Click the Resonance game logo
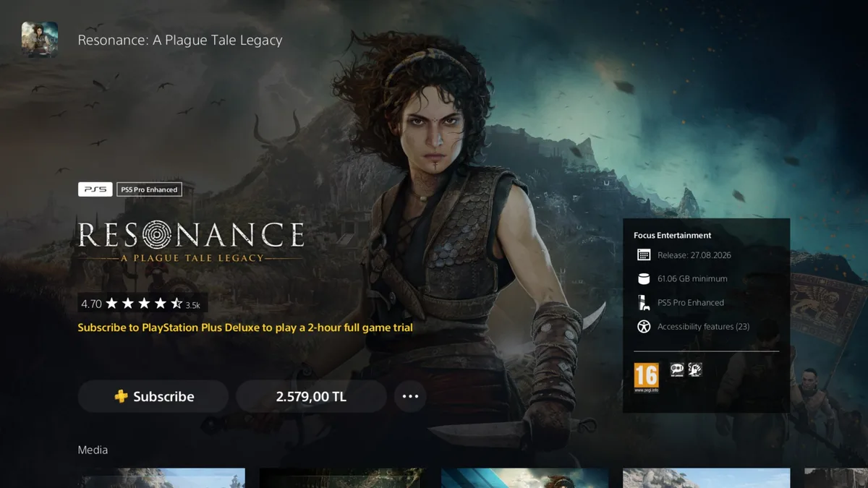The width and height of the screenshot is (868, 488). 191,242
